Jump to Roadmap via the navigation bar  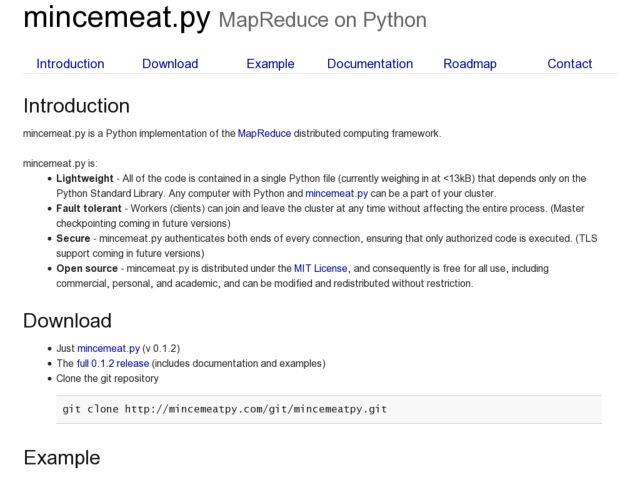click(470, 64)
